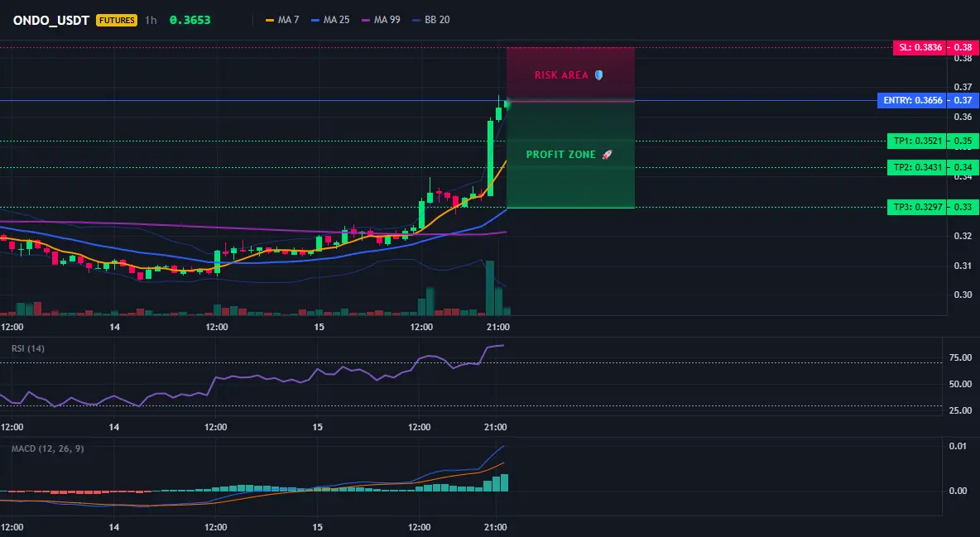Click the 0.30 price axis value
This screenshot has height=537, width=980.
(963, 295)
